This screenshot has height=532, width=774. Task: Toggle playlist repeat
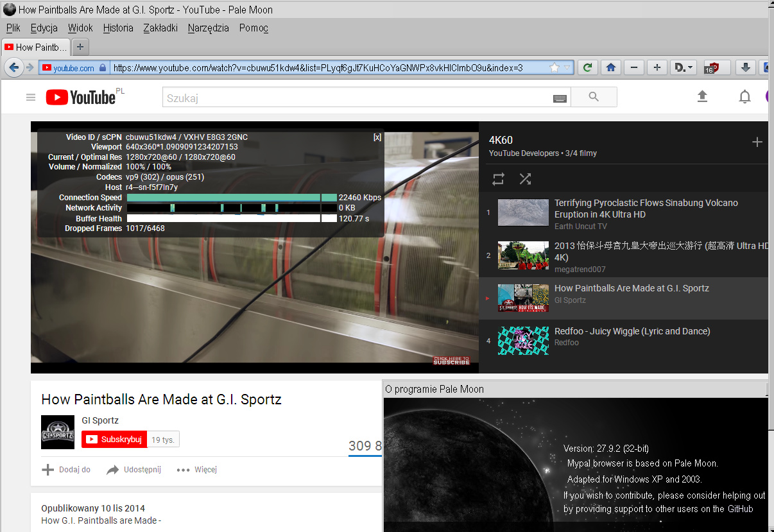point(498,179)
